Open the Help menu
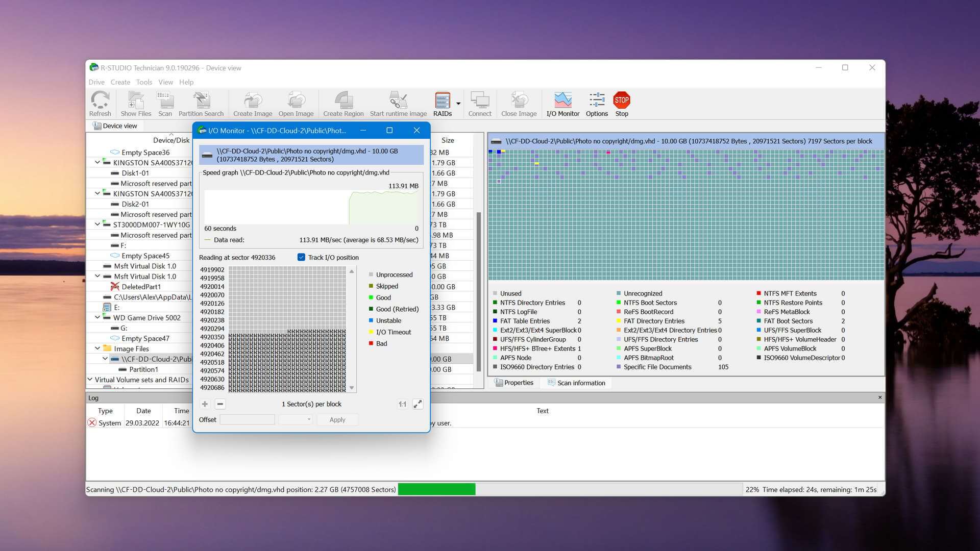Screen dimensions: 980x551 pos(186,82)
